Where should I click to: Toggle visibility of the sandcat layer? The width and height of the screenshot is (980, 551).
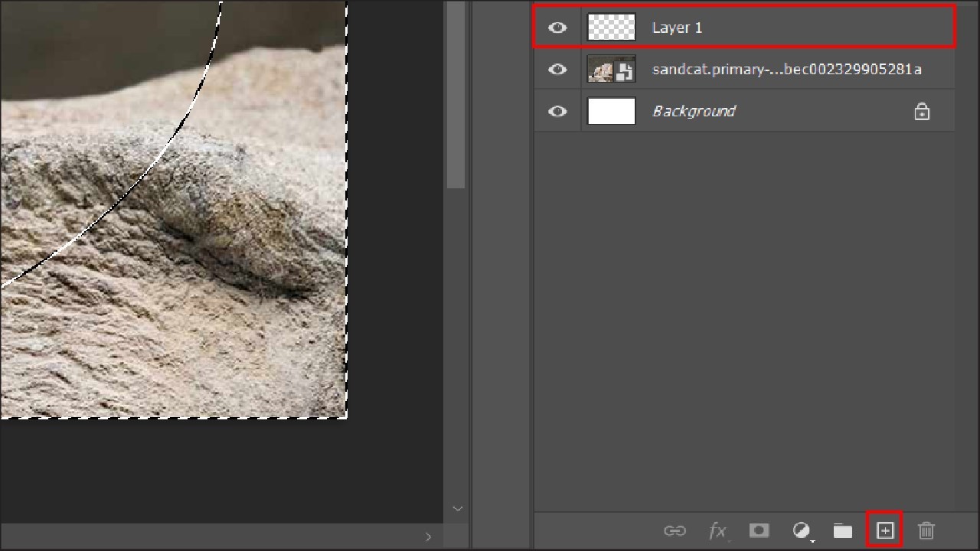(557, 69)
